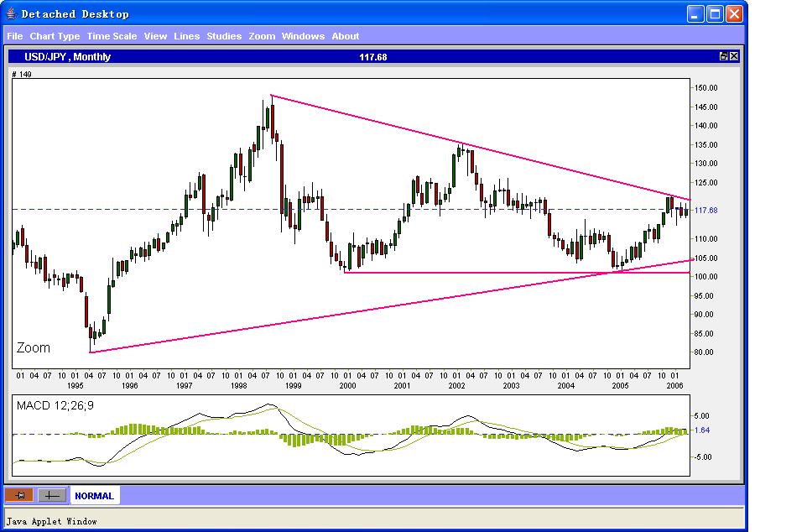Click the 1.64 MACD value marker
This screenshot has width=807, height=532.
[x=701, y=430]
